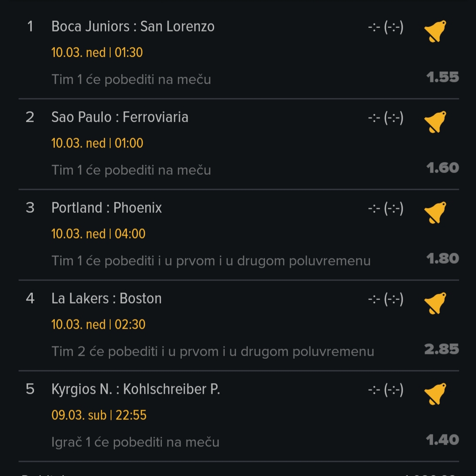Screen dimensions: 476x476
Task: Open La Lakers : Boston game details
Action: click(x=106, y=299)
